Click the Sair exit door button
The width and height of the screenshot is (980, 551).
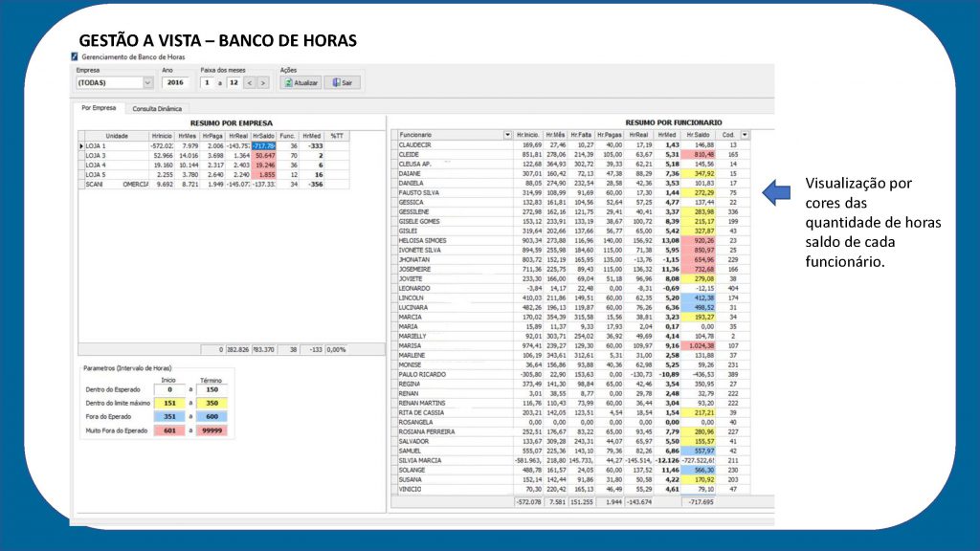[x=342, y=82]
